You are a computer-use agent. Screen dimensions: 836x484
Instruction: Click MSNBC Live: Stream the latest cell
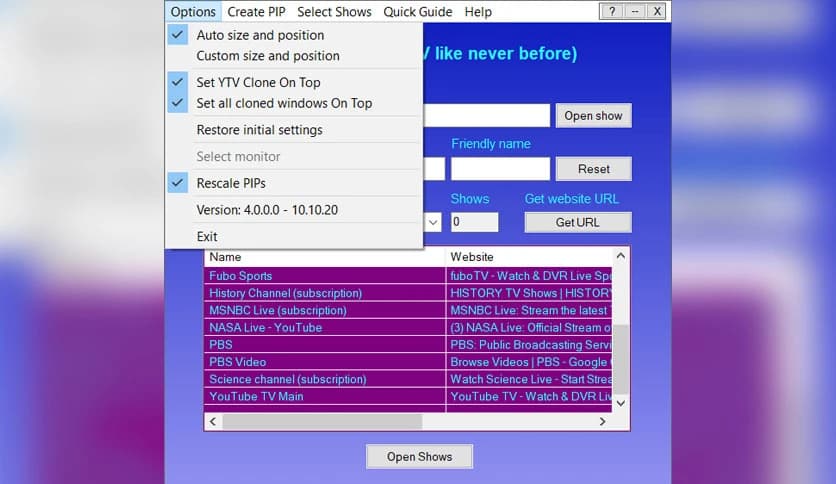(529, 310)
